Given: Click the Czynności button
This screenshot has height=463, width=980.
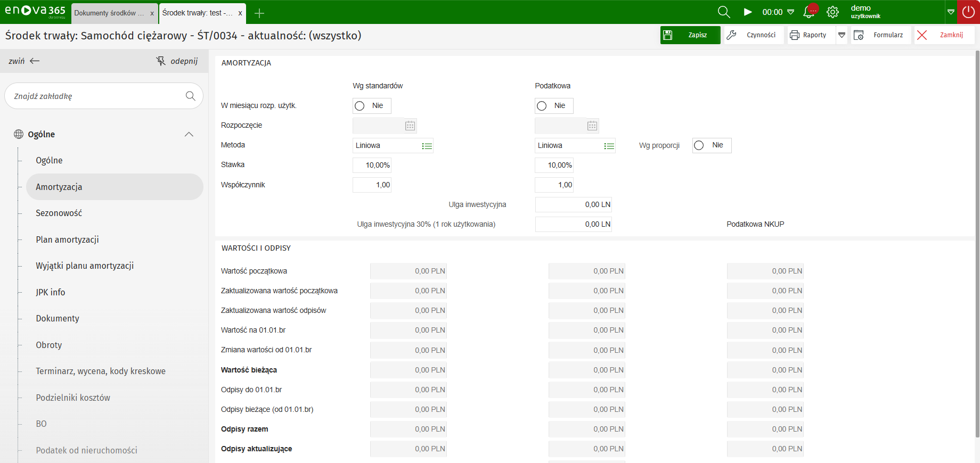Looking at the screenshot, I should [x=753, y=35].
